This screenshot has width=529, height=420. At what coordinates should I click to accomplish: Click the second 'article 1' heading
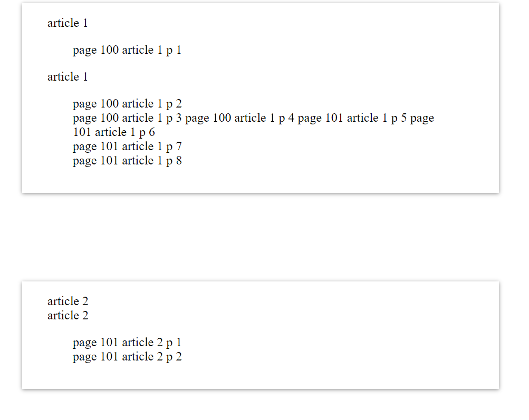(68, 77)
